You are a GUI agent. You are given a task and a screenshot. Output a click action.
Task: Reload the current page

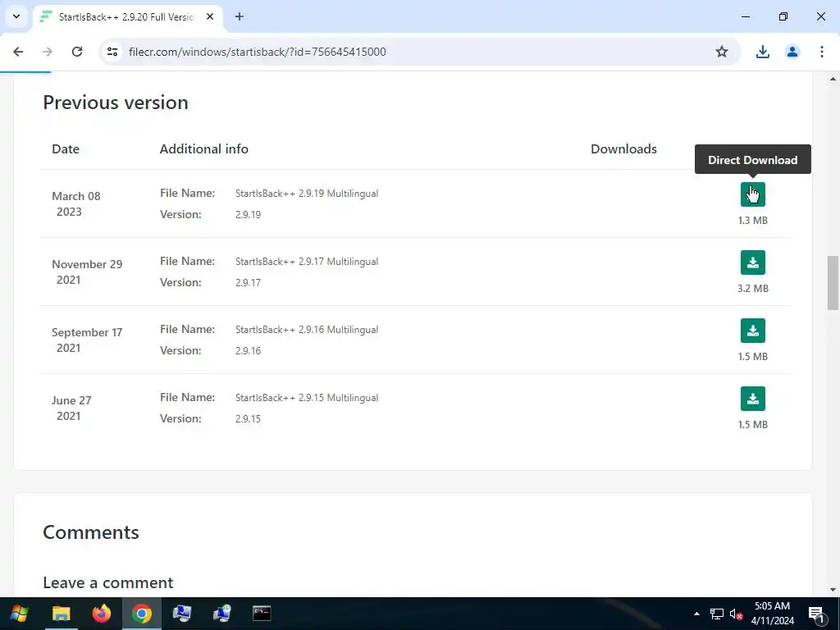[77, 52]
